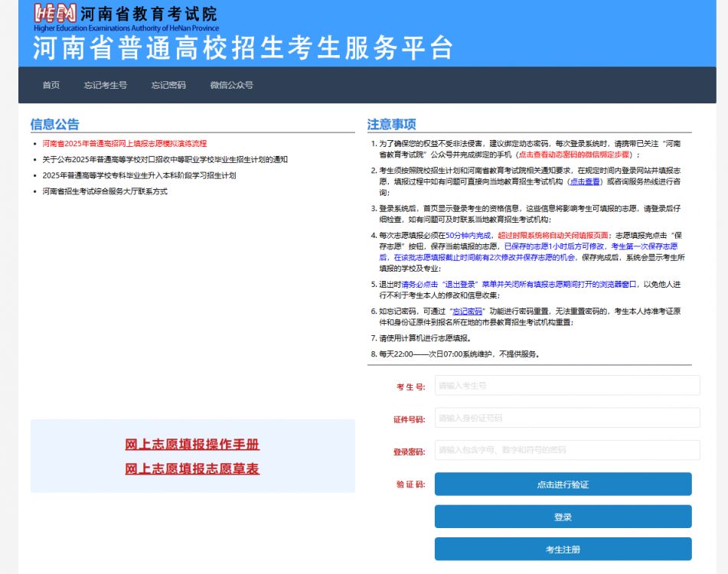The image size is (728, 574).
Task: Open the 忘记考生号 menu item
Action: click(x=106, y=85)
